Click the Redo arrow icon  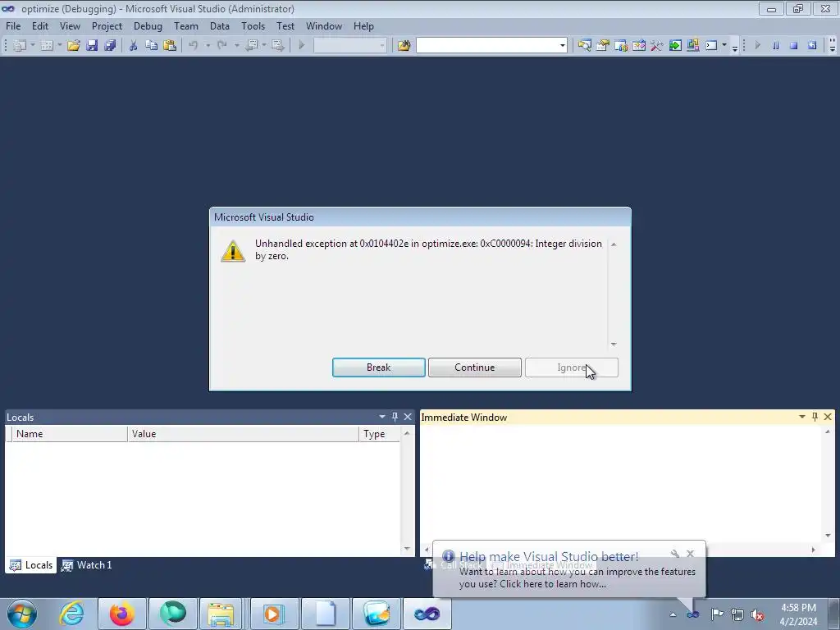click(x=222, y=46)
